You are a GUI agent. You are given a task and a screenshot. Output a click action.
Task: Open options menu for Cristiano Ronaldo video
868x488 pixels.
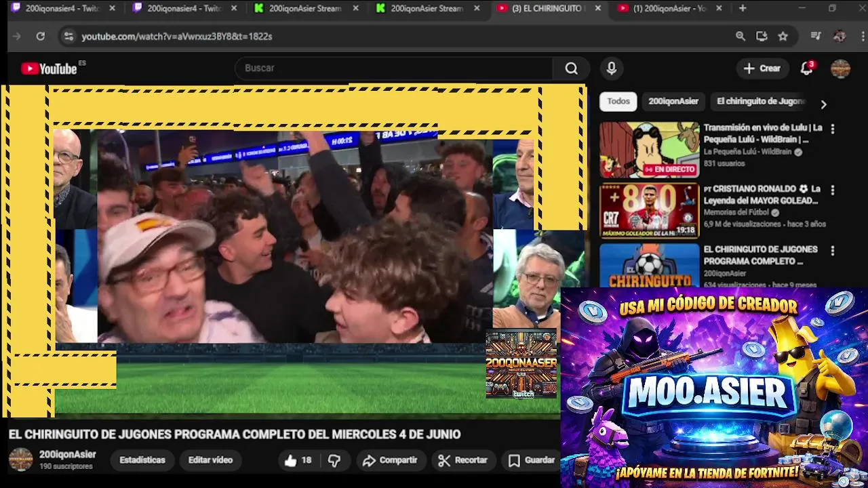click(x=833, y=190)
